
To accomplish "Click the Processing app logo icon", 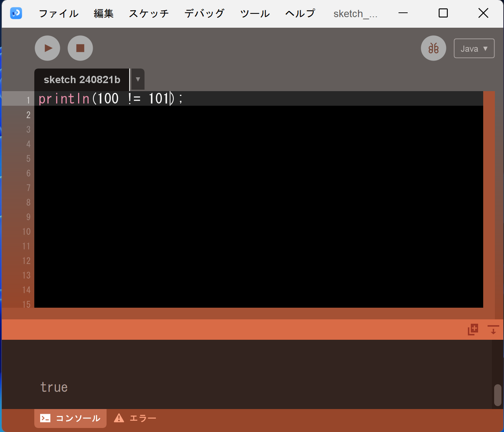I will point(16,13).
